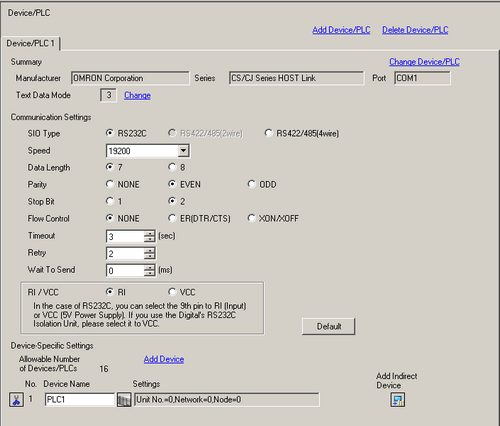The height and width of the screenshot is (426, 500).
Task: Increase Timeout value with up arrow
Action: (x=150, y=233)
